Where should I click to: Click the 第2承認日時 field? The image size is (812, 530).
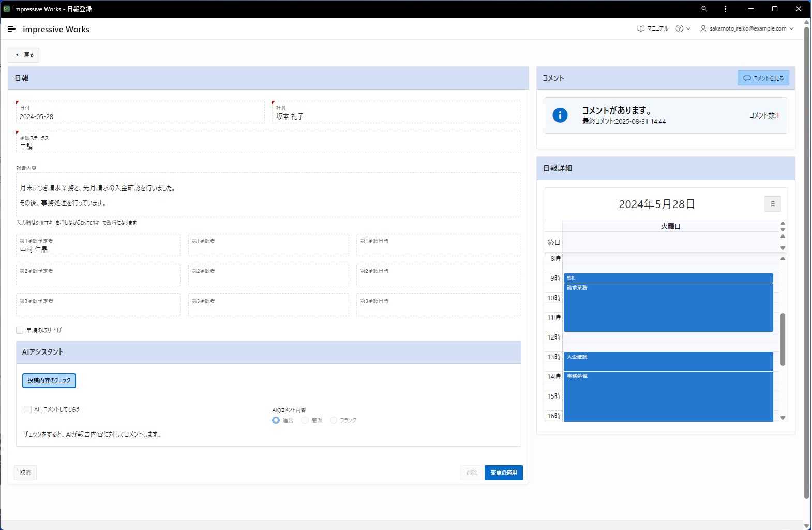click(439, 275)
